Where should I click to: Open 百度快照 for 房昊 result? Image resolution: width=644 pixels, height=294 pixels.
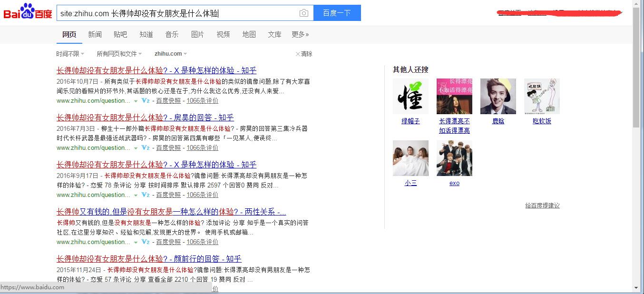tap(168, 148)
